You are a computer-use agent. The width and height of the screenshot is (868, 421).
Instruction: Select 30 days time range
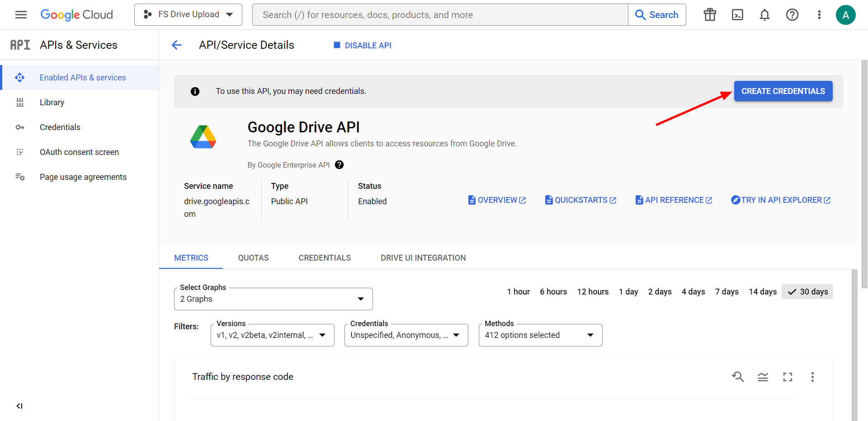coord(807,292)
